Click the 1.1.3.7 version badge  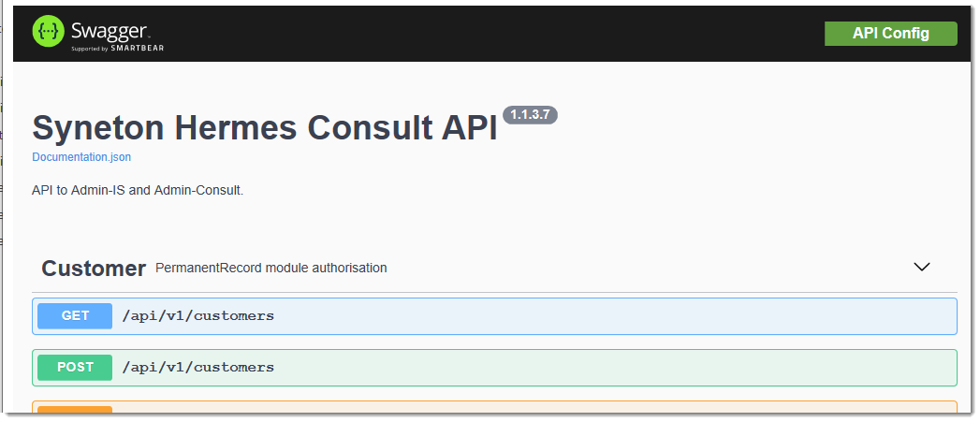(530, 115)
